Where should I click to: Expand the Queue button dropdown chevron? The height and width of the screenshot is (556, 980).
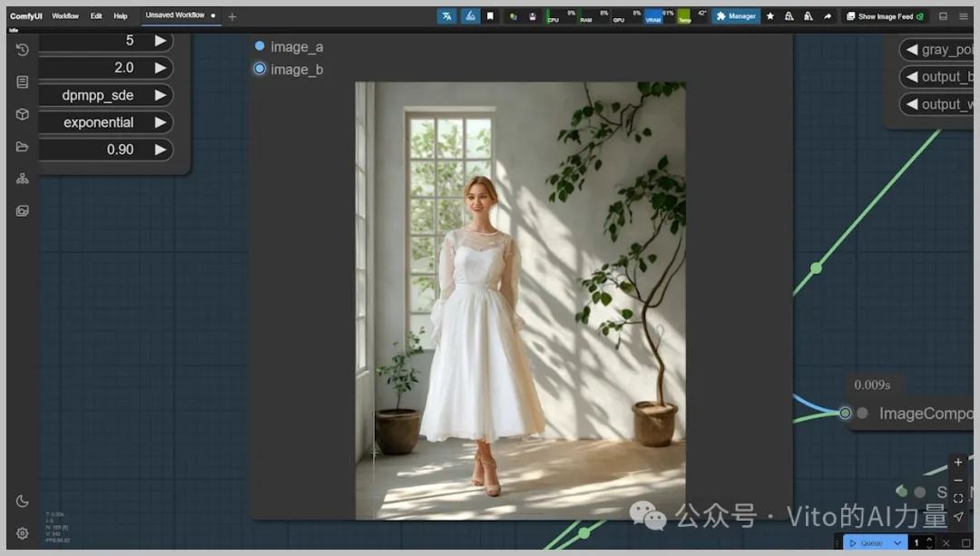897,543
